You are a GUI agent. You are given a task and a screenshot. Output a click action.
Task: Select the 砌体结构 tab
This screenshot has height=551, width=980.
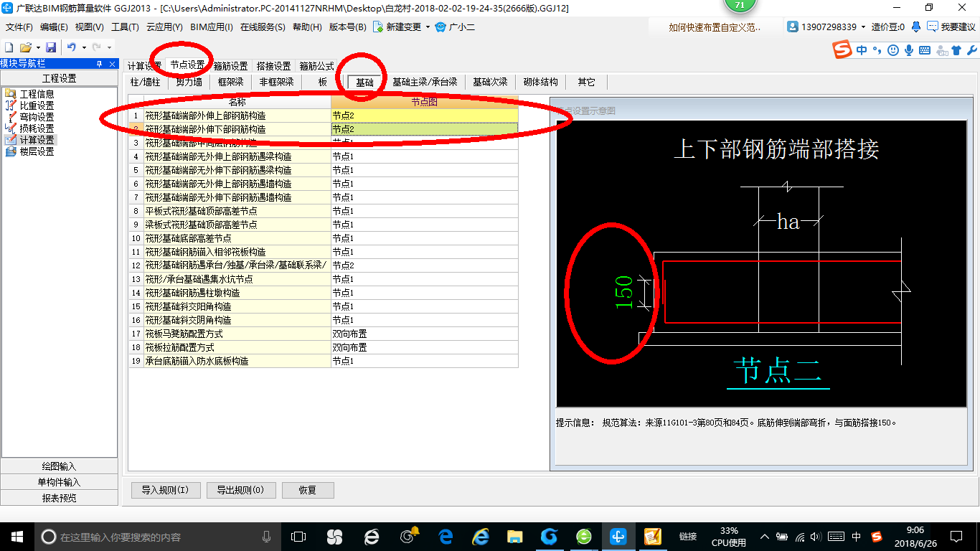tap(540, 82)
